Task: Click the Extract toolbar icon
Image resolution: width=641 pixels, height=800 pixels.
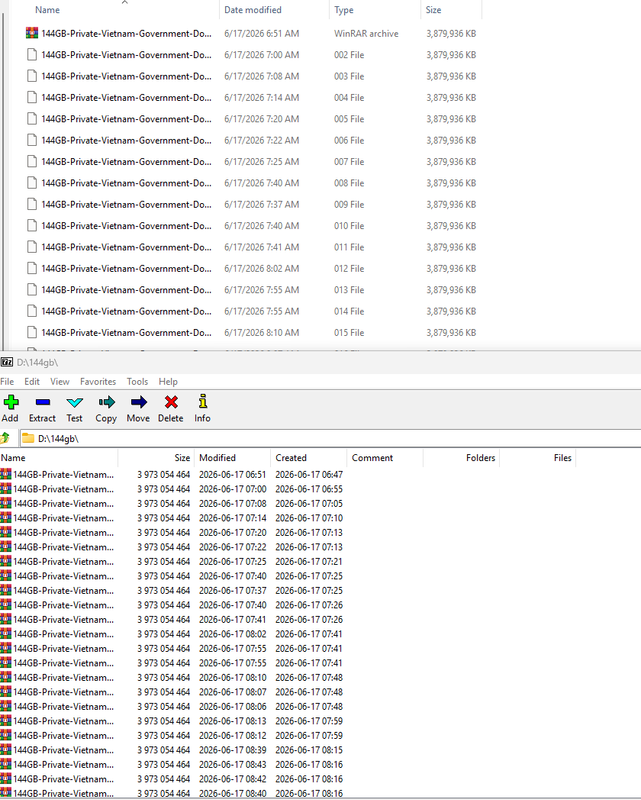Action: (43, 403)
